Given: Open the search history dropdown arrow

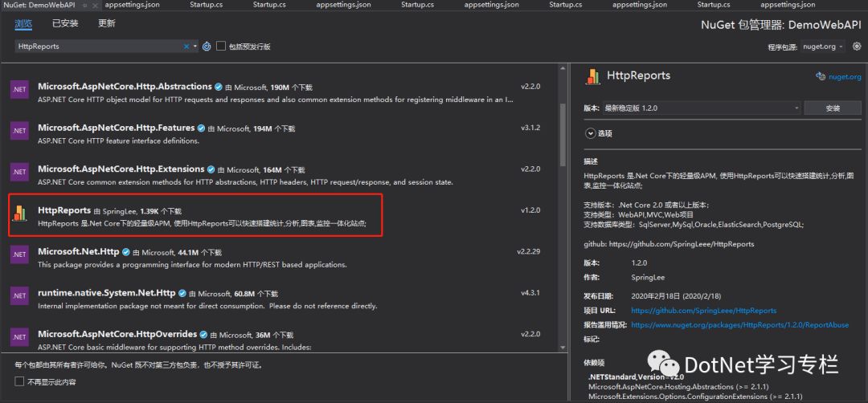Looking at the screenshot, I should (195, 47).
